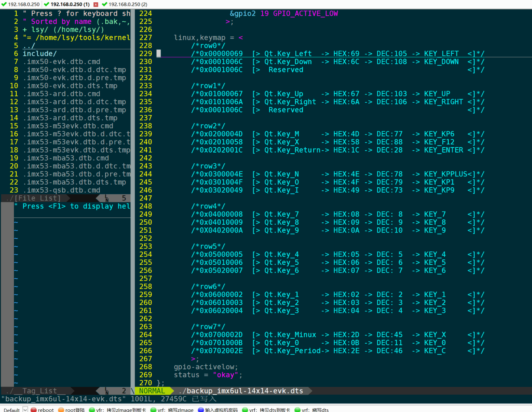This screenshot has height=412, width=532.
Task: Place cursor on line 227 linux,keymap
Action: click(x=199, y=38)
